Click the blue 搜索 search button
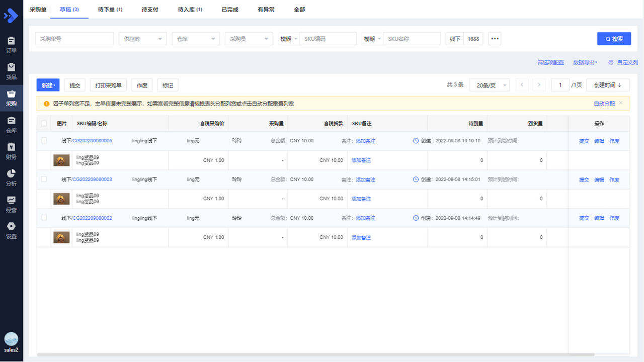The height and width of the screenshot is (362, 644). [x=614, y=39]
